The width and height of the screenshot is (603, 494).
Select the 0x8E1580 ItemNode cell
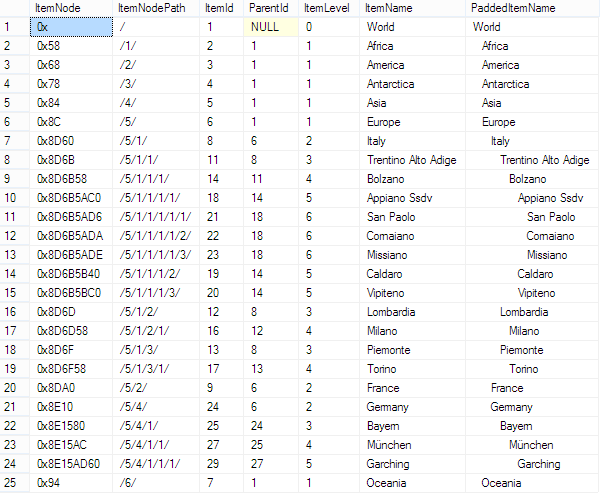71,426
